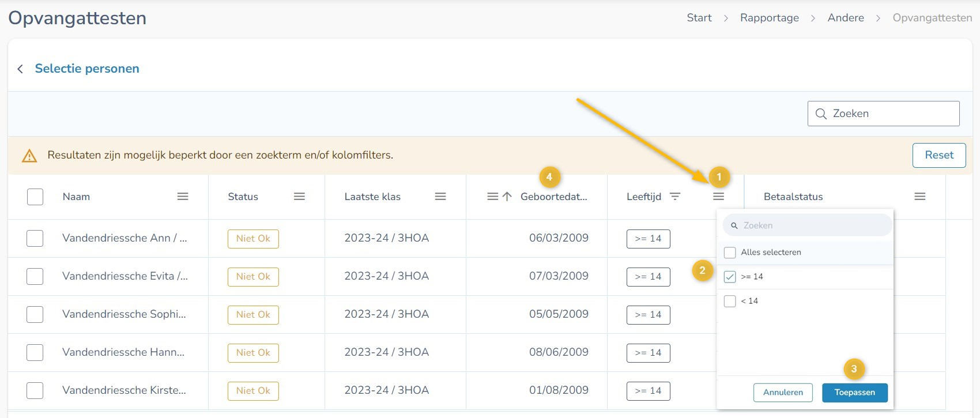The width and height of the screenshot is (980, 418).
Task: Click the ascending sort arrow on Geboortedatum
Action: click(x=507, y=197)
